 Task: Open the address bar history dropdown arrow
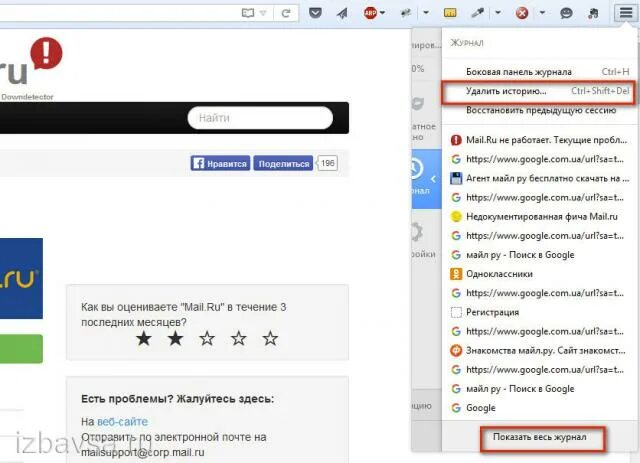click(x=263, y=13)
